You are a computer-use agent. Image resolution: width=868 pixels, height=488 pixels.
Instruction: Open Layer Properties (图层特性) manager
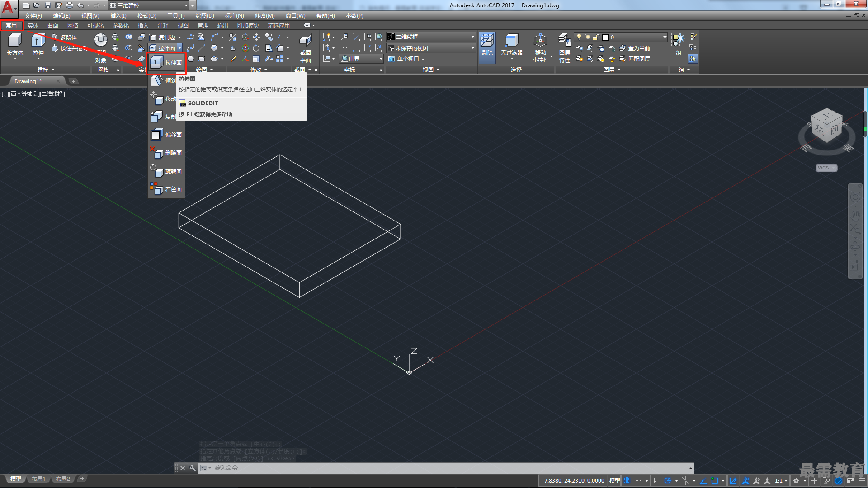point(565,48)
